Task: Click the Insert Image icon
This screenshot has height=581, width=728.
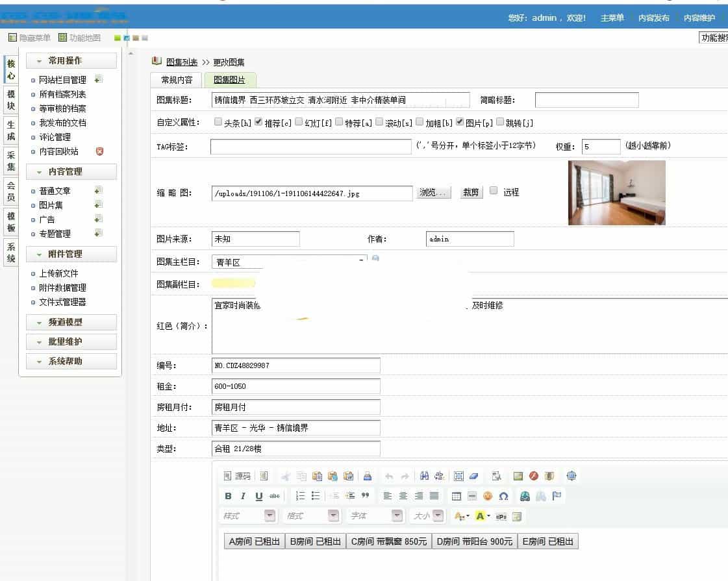Action: pos(518,476)
